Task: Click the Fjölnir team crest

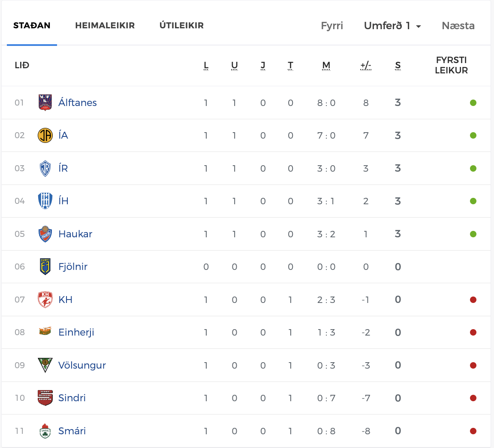Action: click(x=45, y=267)
